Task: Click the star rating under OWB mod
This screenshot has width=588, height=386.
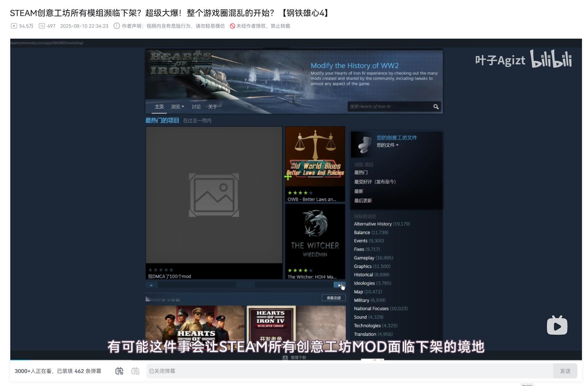Action: click(300, 193)
